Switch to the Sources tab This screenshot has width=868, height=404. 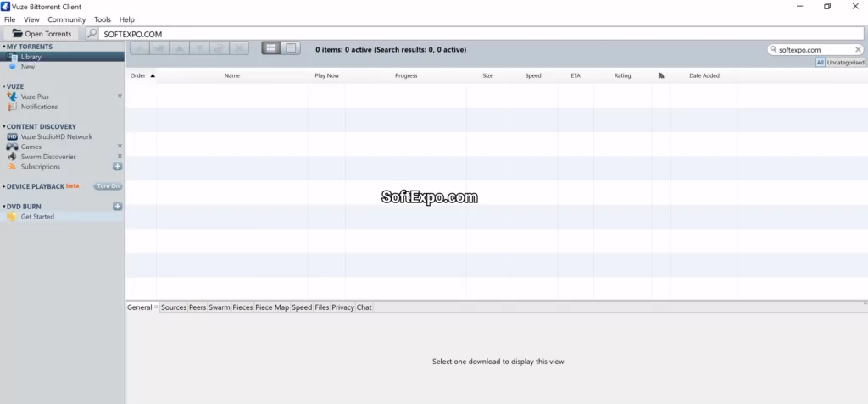point(173,307)
